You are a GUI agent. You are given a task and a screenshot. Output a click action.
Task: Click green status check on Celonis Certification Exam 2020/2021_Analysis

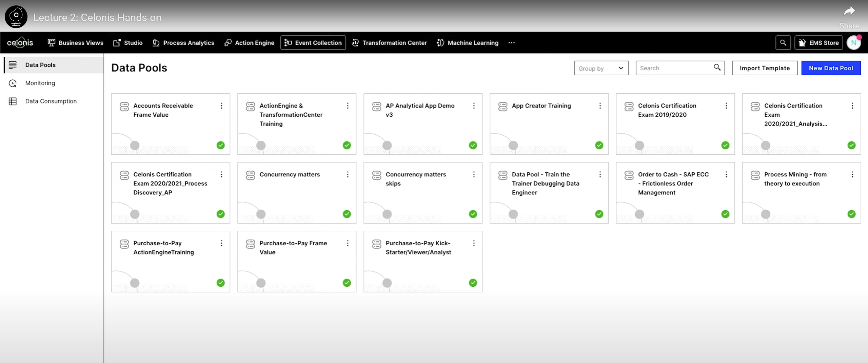pos(851,145)
